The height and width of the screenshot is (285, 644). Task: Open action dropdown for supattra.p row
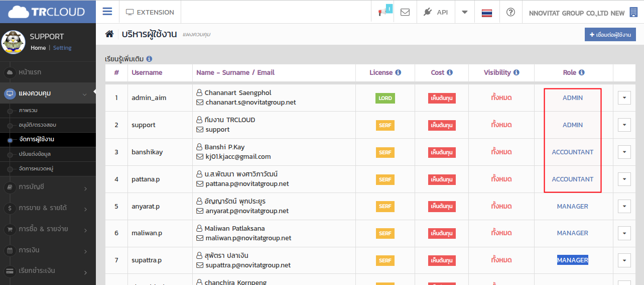pyautogui.click(x=624, y=260)
